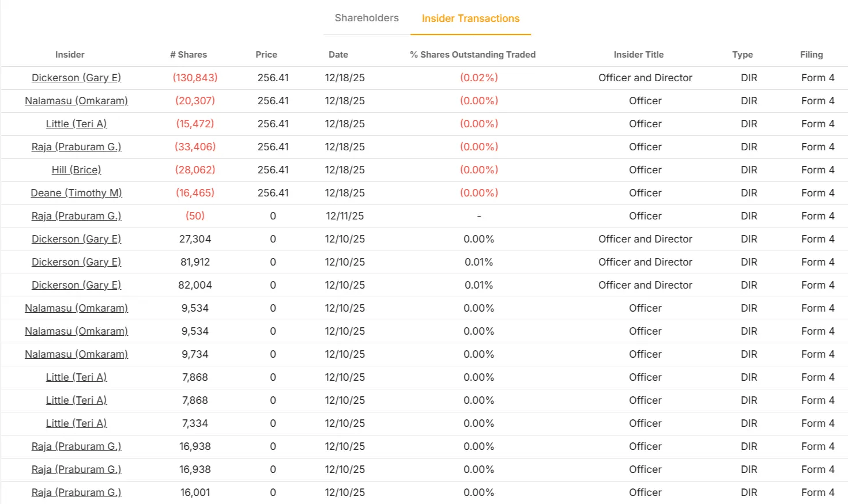
Task: Click Raja link in the (50) shares row
Action: tap(76, 216)
